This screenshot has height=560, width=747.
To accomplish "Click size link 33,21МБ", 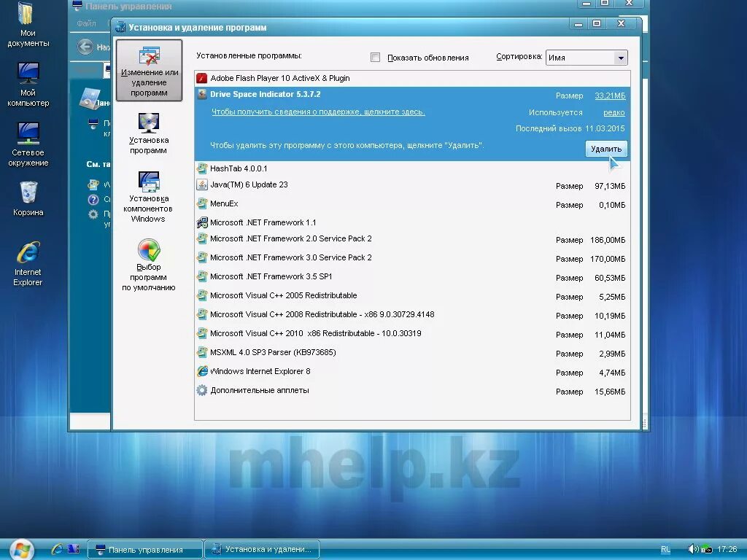I will click(x=610, y=96).
